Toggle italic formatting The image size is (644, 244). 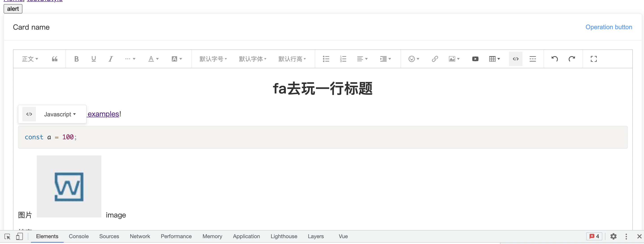point(111,59)
